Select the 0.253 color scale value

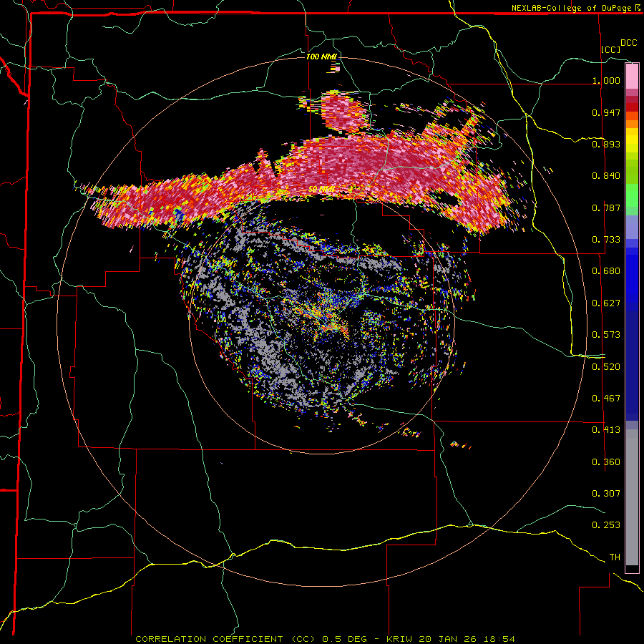(606, 525)
